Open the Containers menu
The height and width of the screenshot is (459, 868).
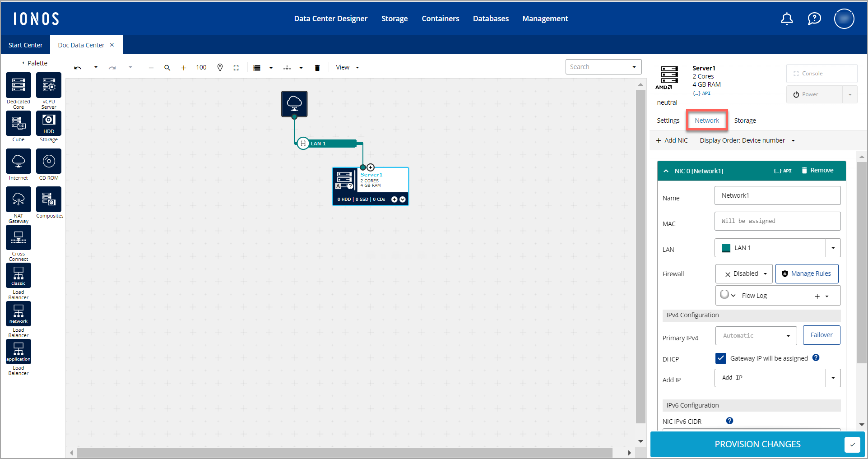click(x=440, y=19)
